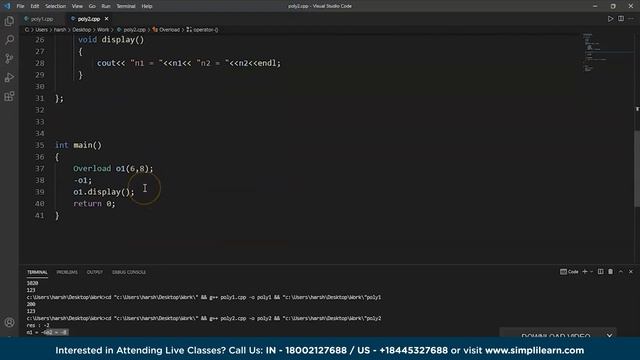Kill terminal with the trash icon
Screen dimensions: 640x360
[611, 272]
